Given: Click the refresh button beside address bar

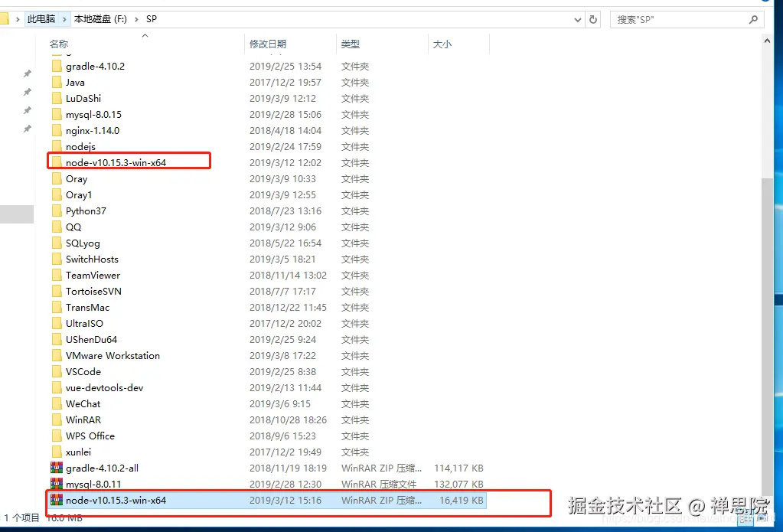Looking at the screenshot, I should click(x=592, y=19).
